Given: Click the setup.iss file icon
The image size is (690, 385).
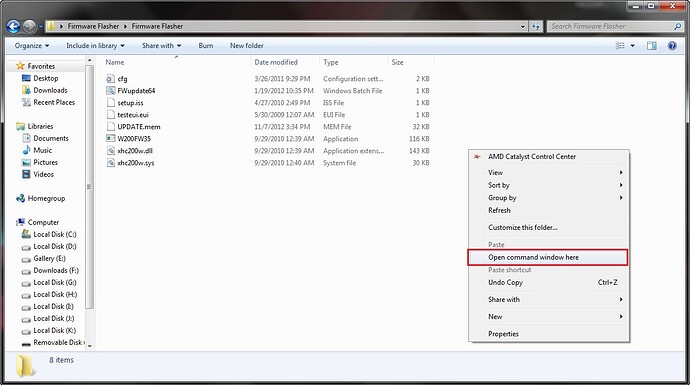Looking at the screenshot, I should [110, 103].
